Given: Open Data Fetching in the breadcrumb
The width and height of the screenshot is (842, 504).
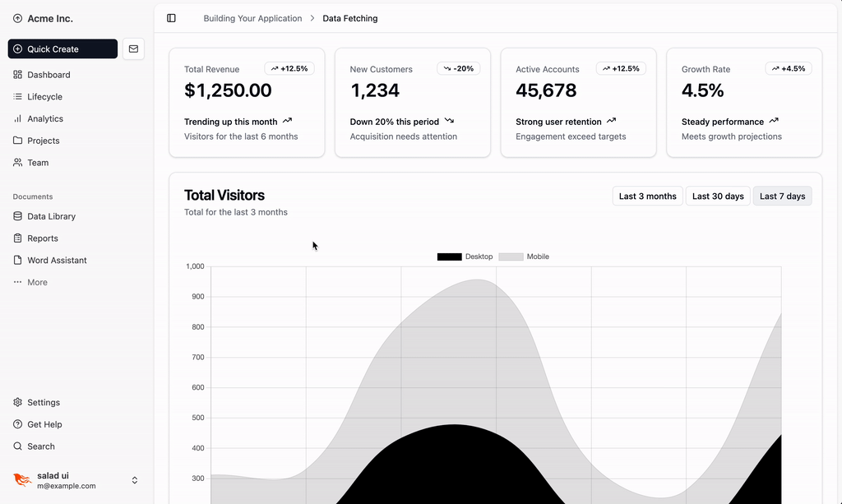Looking at the screenshot, I should coord(349,17).
